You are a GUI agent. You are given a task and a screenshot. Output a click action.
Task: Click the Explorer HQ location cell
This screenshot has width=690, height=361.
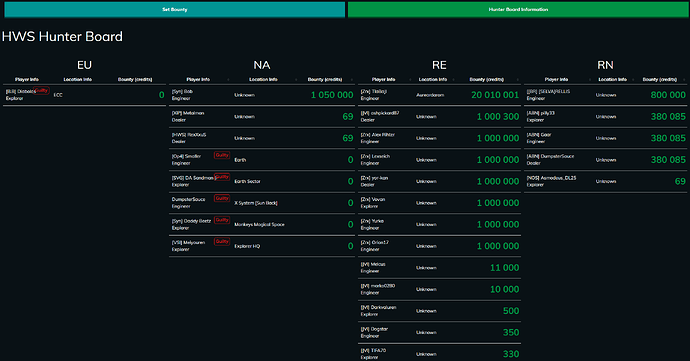coord(247,246)
